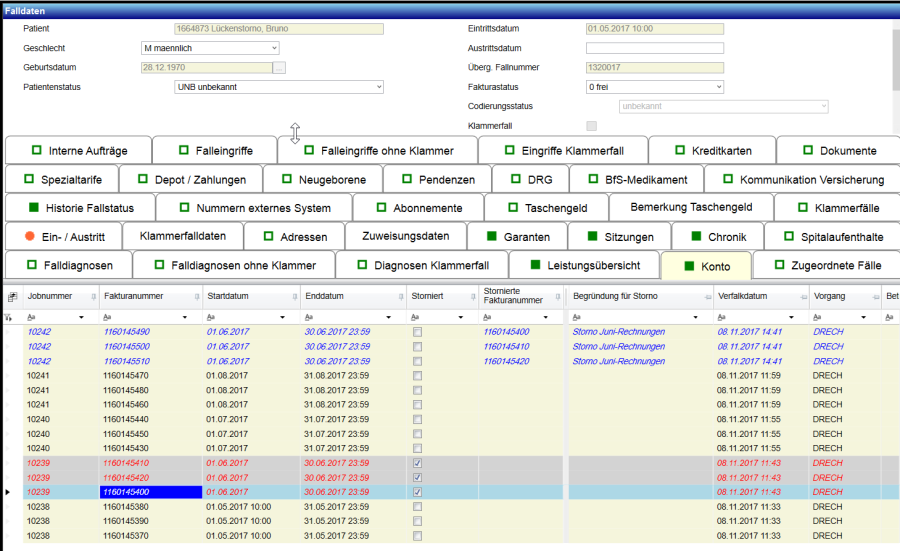Click the Austrittsdatum input field
The height and width of the screenshot is (551, 900).
(x=654, y=48)
